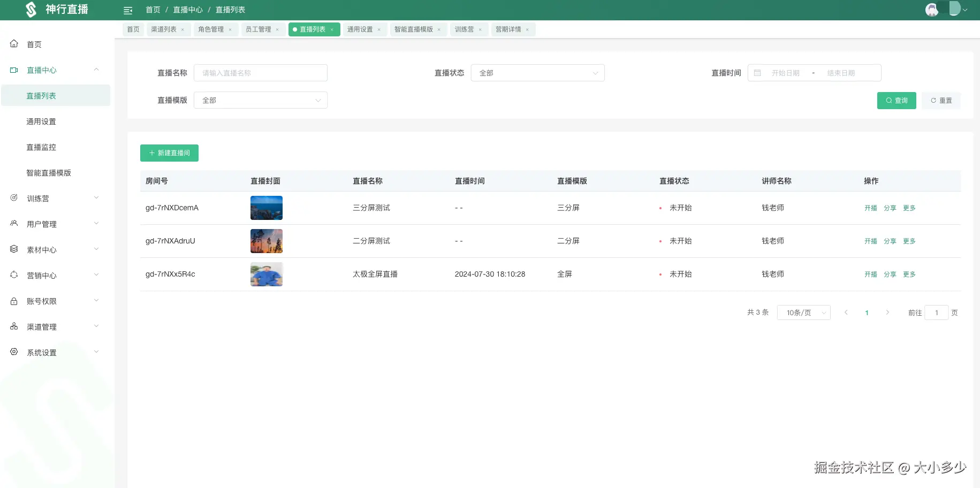Close the 智能直播模版 tab
This screenshot has height=488, width=980.
tap(439, 29)
